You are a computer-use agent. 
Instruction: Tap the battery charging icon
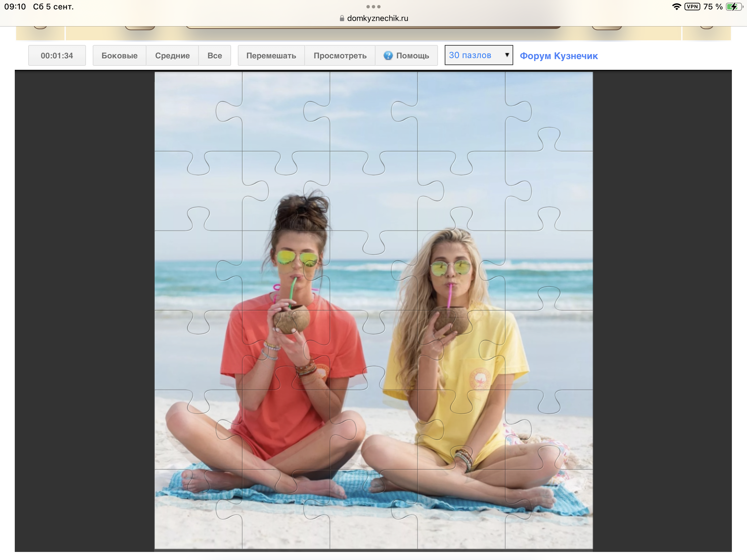[x=734, y=7]
